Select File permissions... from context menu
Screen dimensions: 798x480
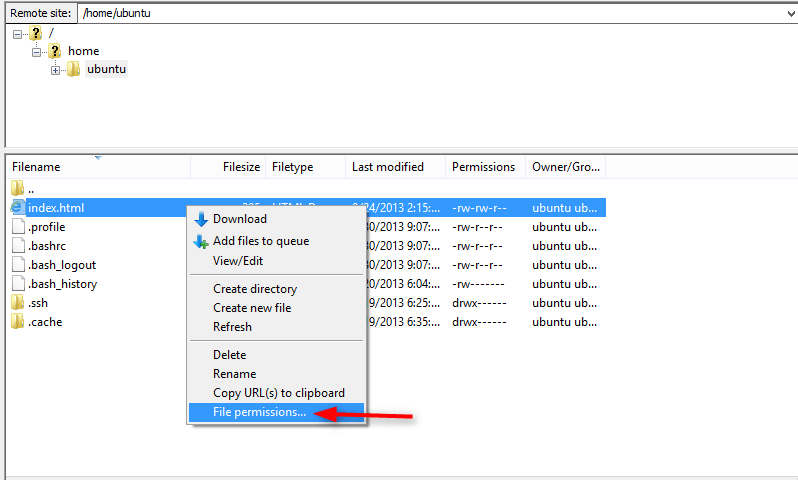(x=259, y=412)
